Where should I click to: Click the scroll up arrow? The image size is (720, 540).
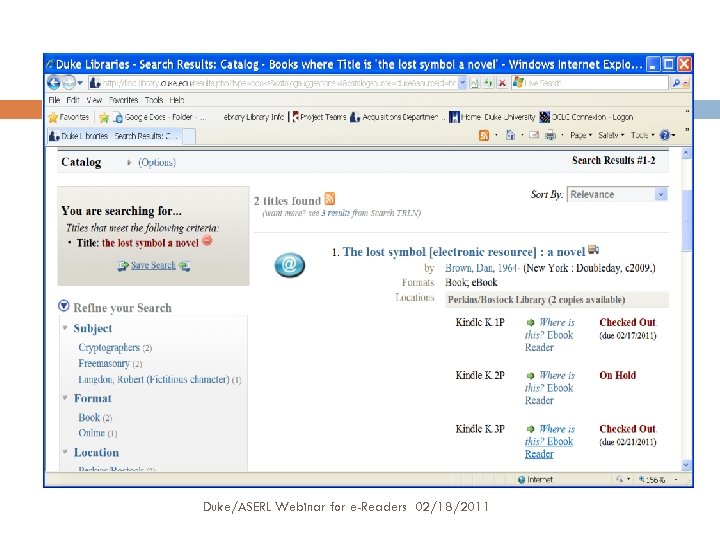[x=686, y=153]
